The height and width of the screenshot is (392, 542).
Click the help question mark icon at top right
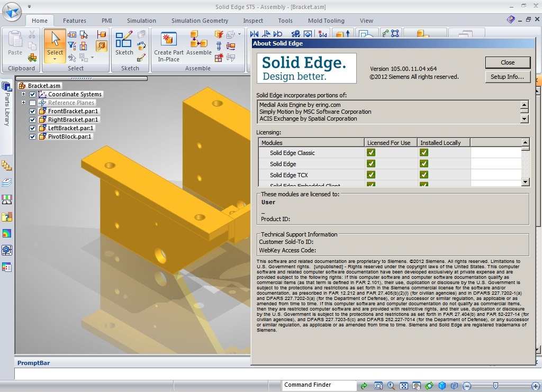coord(511,20)
